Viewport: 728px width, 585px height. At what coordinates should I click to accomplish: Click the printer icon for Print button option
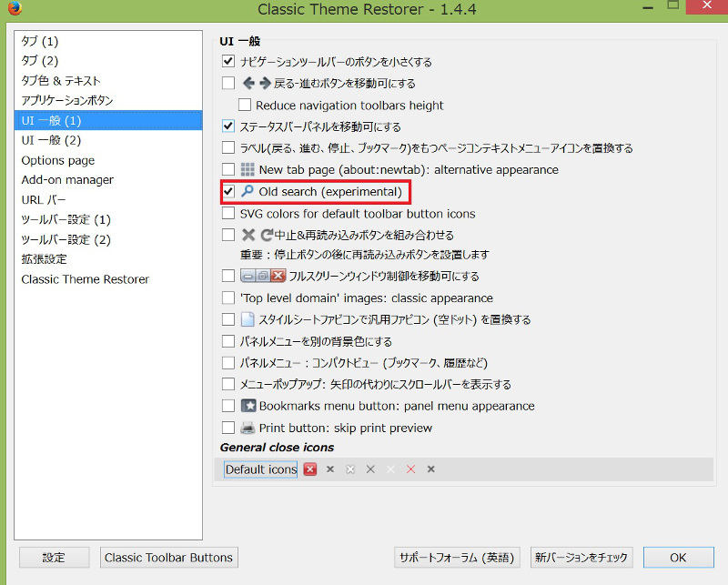click(248, 428)
